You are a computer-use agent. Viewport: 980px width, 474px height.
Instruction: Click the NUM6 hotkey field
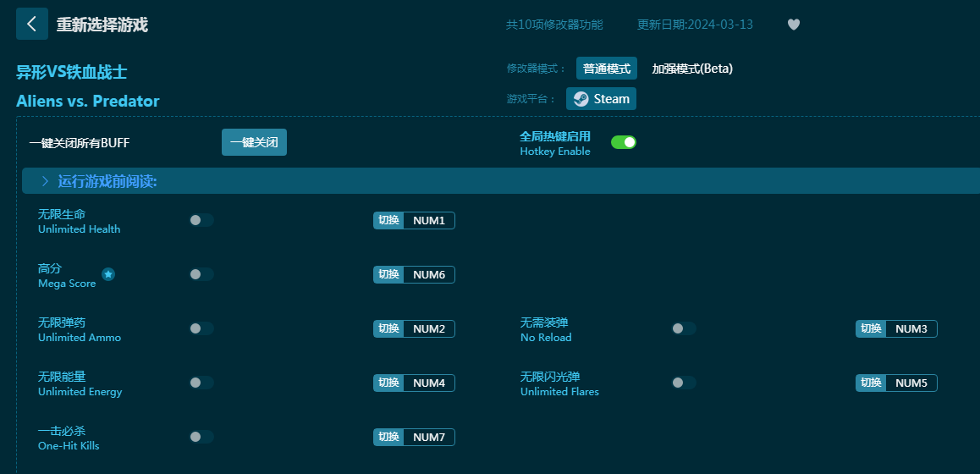click(x=429, y=274)
